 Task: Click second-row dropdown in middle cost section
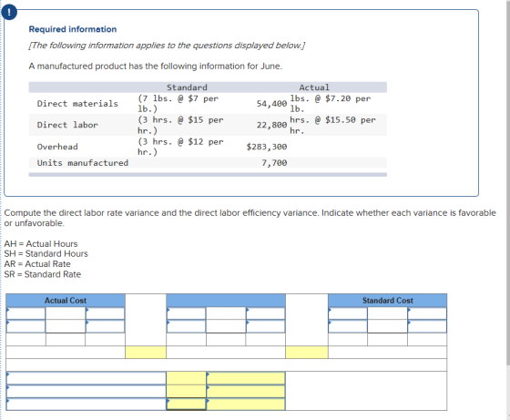click(186, 326)
